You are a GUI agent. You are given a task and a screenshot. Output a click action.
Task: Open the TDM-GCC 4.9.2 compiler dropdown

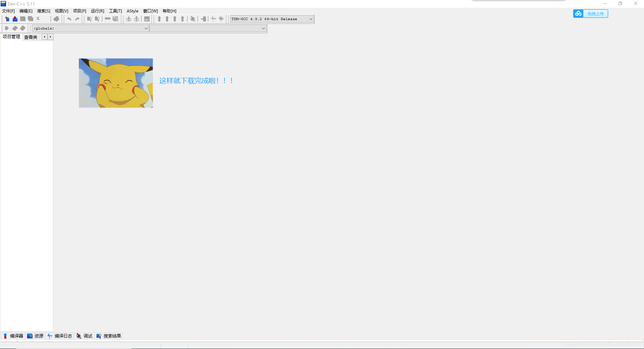272,19
